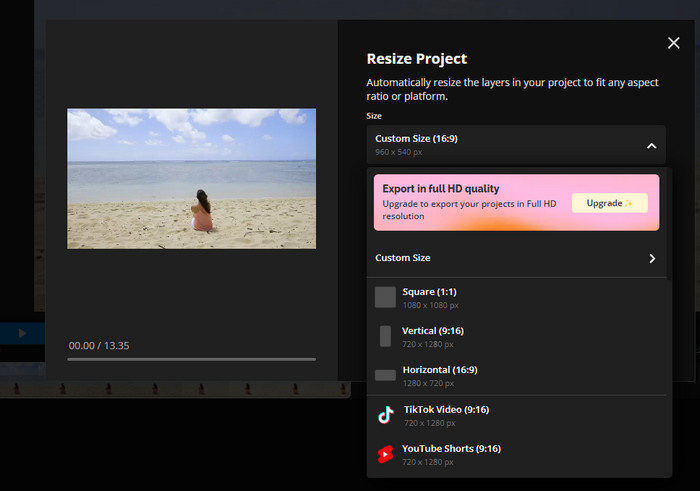Click the YouTube Shorts logo icon

[385, 454]
